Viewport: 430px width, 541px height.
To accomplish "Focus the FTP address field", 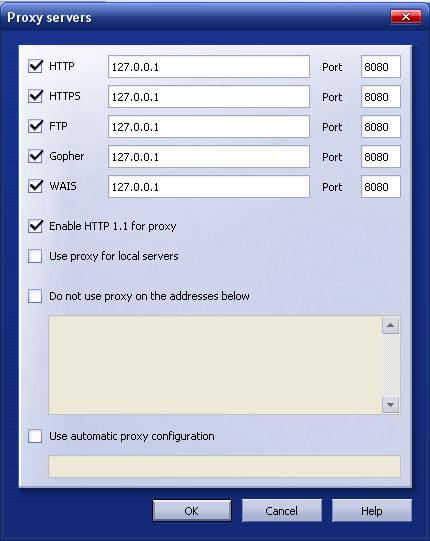I will (209, 127).
